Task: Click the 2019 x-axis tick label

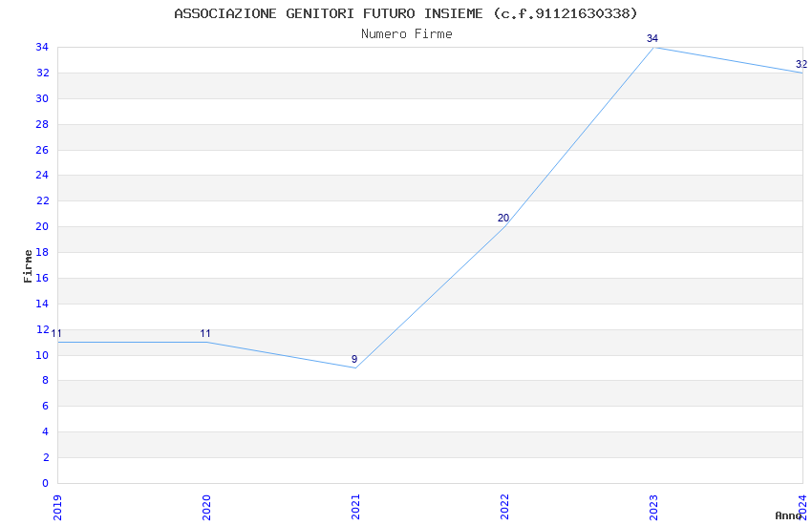Action: pyautogui.click(x=57, y=507)
